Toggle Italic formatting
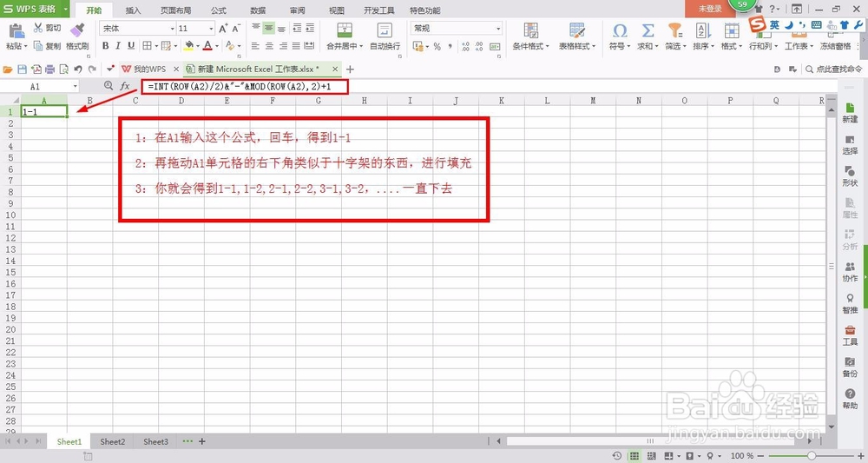The width and height of the screenshot is (868, 463). [x=118, y=46]
